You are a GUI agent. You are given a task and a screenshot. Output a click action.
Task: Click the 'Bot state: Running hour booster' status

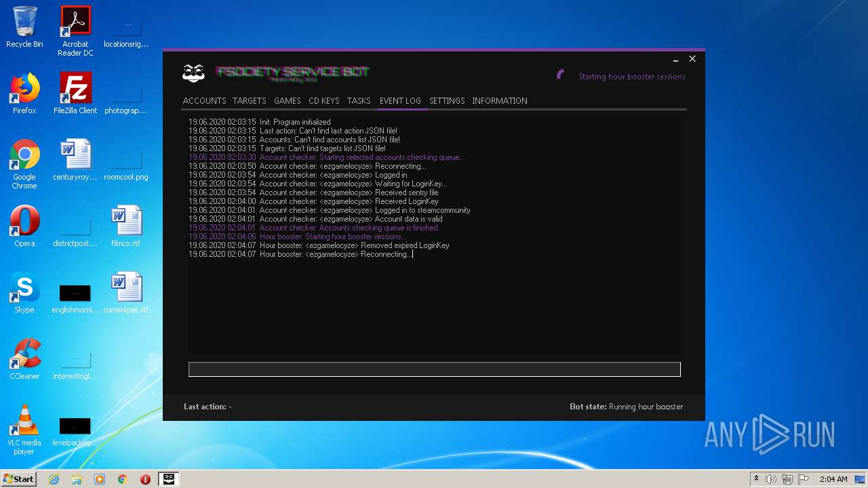[x=626, y=407]
